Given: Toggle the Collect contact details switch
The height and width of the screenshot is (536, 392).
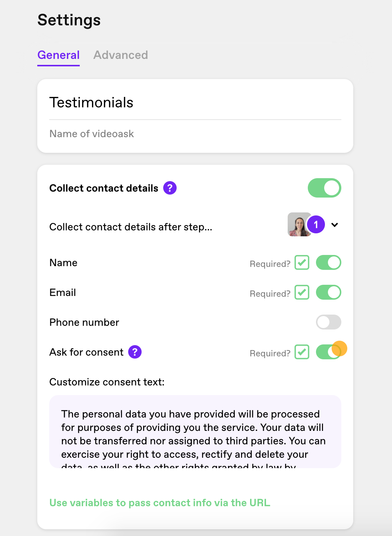Looking at the screenshot, I should 325,188.
